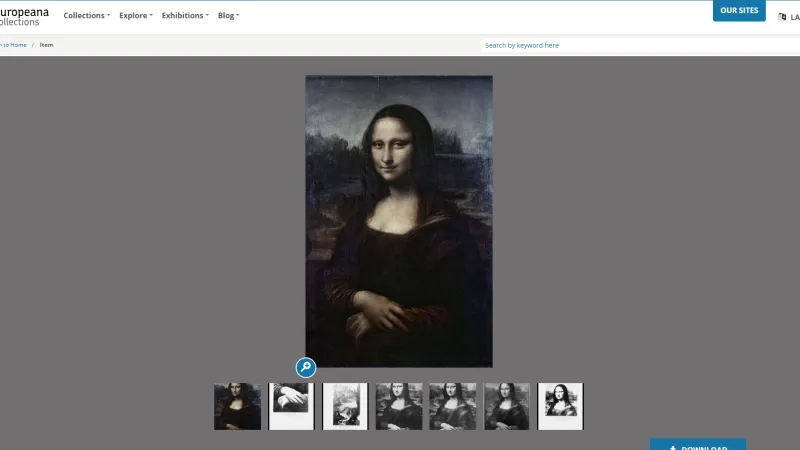The image size is (800, 450).
Task: Select the fourth grayscale portrait thumbnail
Action: pyautogui.click(x=399, y=406)
